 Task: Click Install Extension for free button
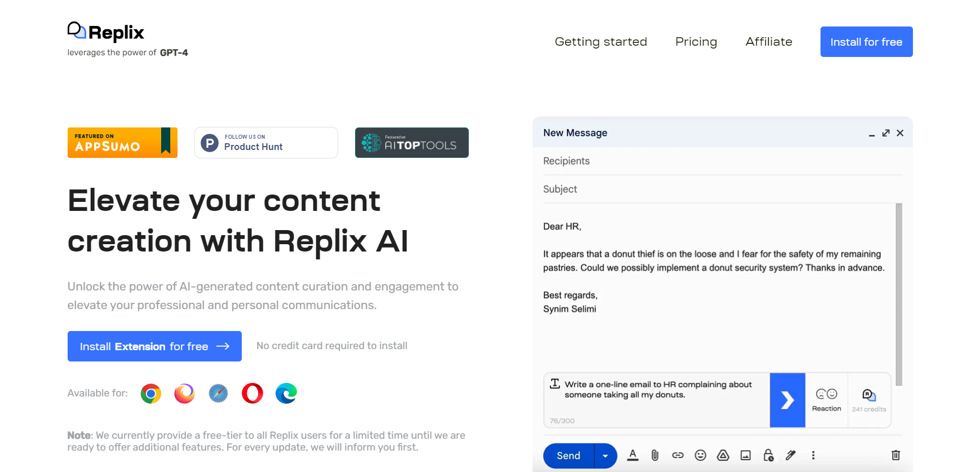click(x=154, y=346)
